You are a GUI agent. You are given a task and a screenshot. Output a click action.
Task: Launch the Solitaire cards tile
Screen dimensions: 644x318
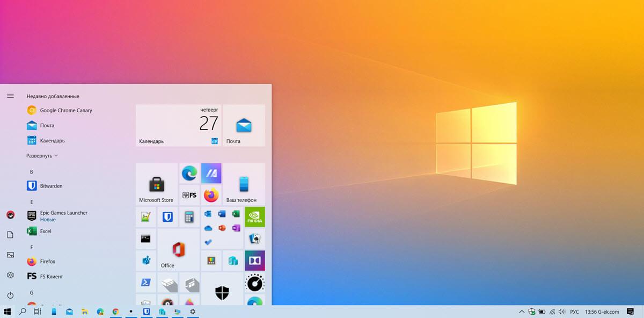click(254, 238)
